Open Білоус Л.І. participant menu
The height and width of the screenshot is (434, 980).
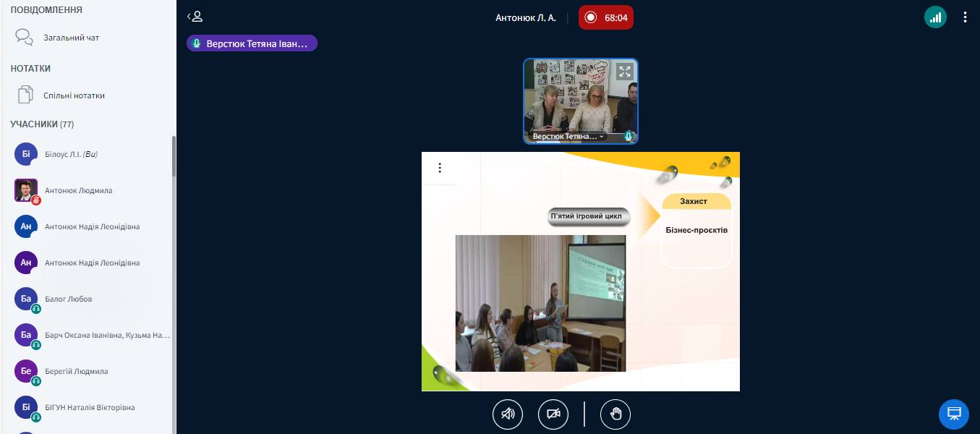(70, 154)
